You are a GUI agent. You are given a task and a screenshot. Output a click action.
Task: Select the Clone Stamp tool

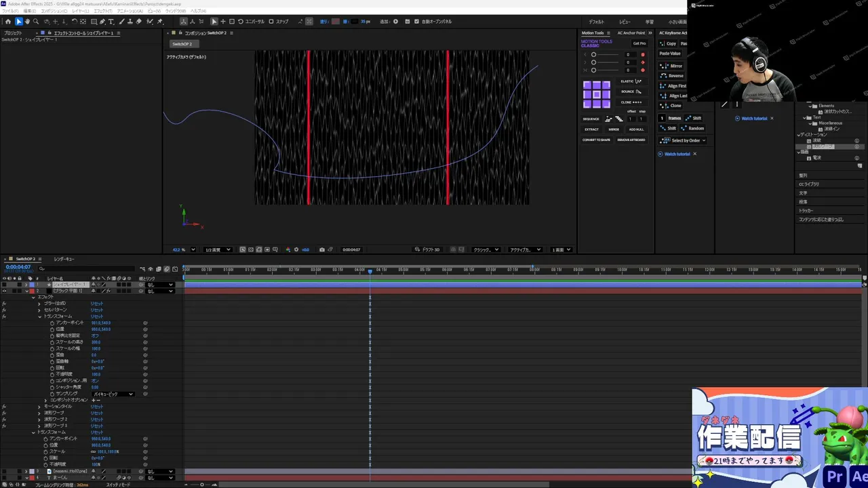130,22
